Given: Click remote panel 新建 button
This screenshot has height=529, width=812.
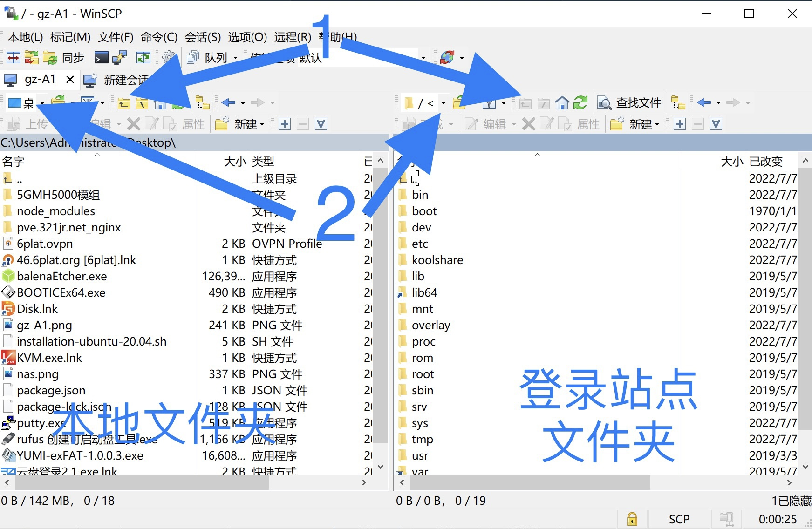Looking at the screenshot, I should [635, 124].
